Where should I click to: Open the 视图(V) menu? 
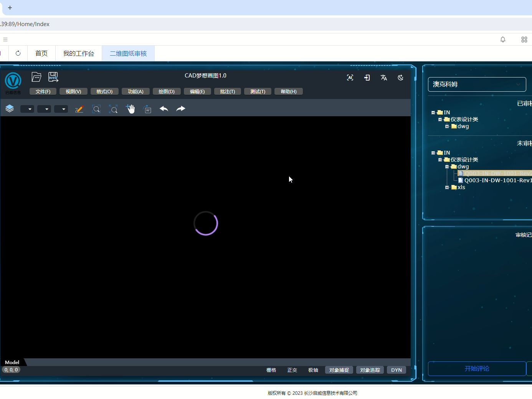pos(73,91)
